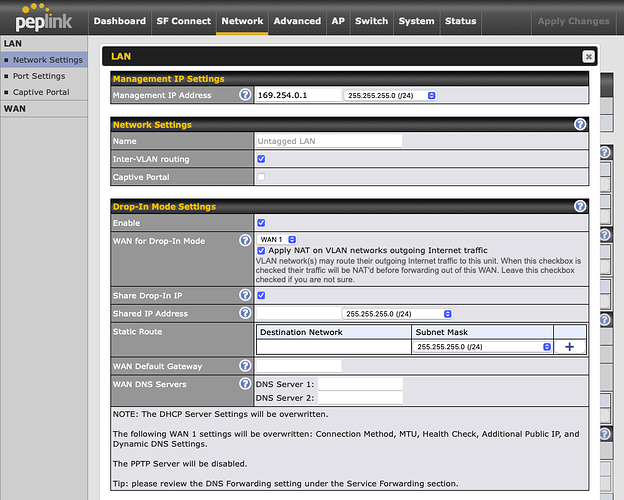Open the Advanced tab
This screenshot has height=500, width=624.
(x=297, y=21)
